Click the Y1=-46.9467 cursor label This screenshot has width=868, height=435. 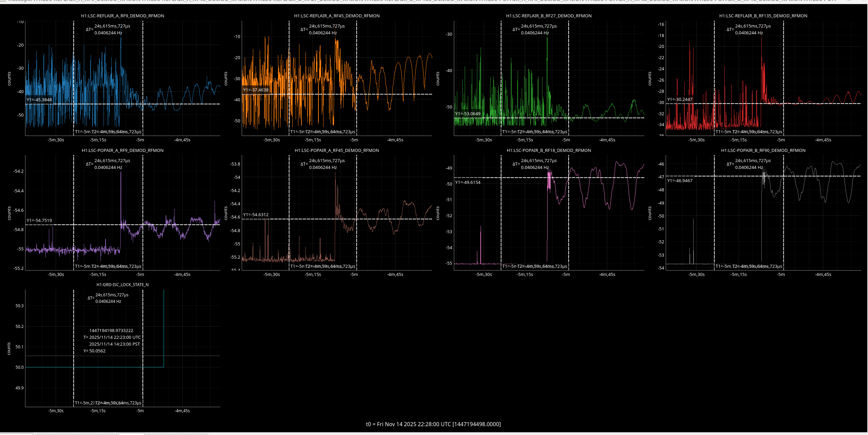pyautogui.click(x=680, y=180)
